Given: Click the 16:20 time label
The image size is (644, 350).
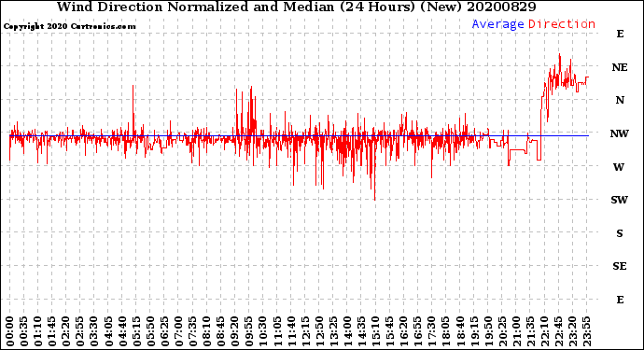Looking at the screenshot, I should 403,331.
